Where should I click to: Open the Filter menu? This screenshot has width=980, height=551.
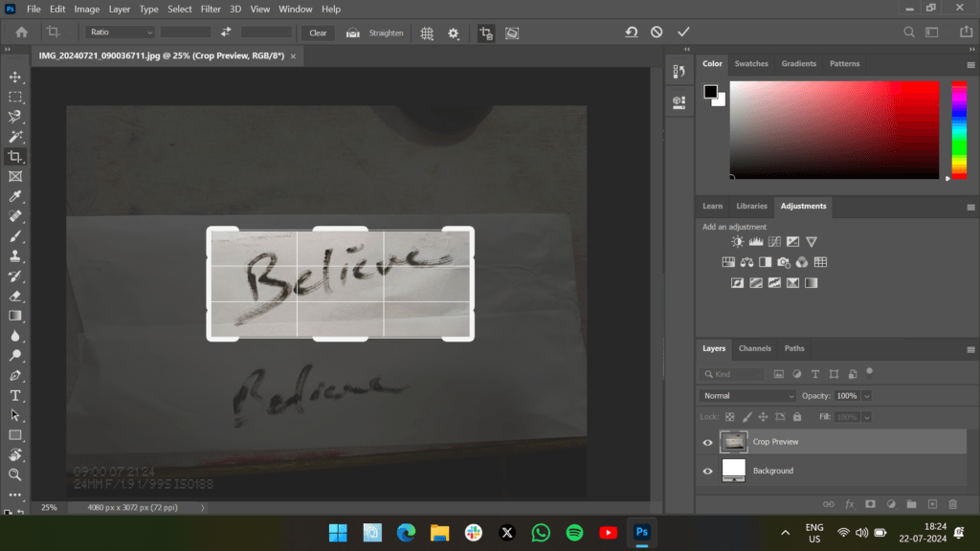(x=211, y=9)
